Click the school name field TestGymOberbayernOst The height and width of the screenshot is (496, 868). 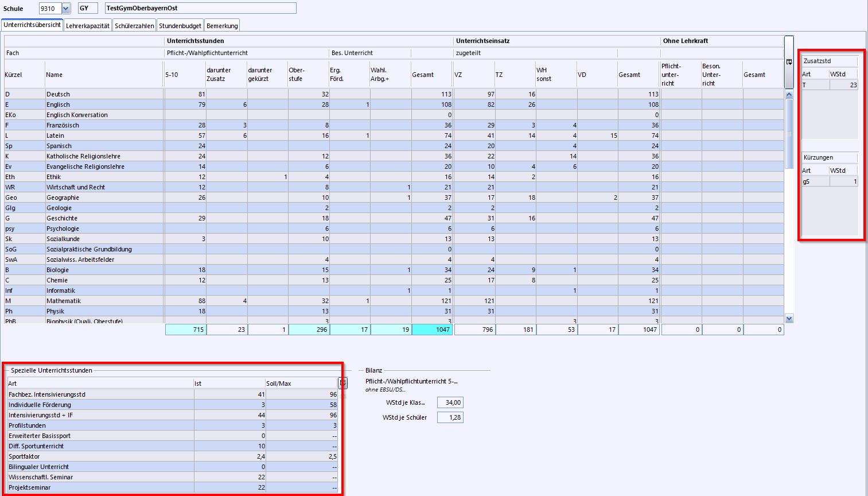click(201, 8)
